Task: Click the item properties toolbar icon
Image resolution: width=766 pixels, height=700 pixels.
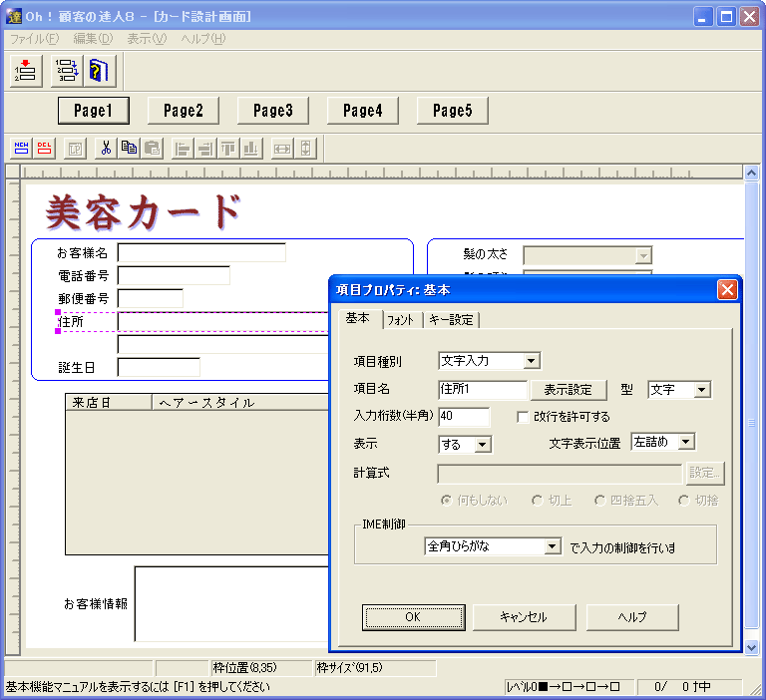Action: (x=75, y=149)
